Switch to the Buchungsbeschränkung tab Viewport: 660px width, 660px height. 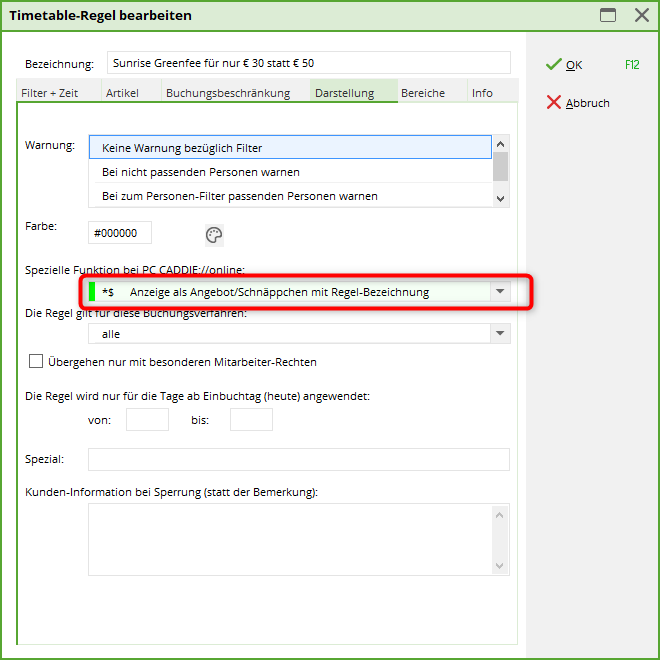coord(228,93)
